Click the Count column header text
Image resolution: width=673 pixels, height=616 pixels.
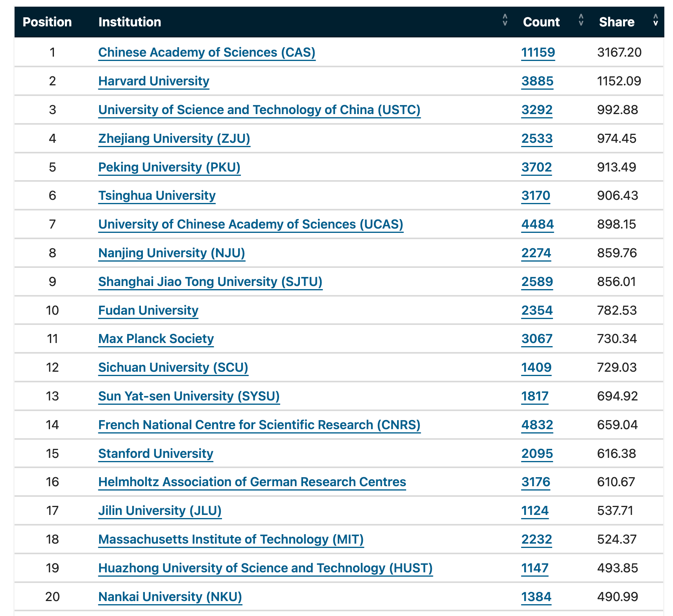click(x=541, y=22)
